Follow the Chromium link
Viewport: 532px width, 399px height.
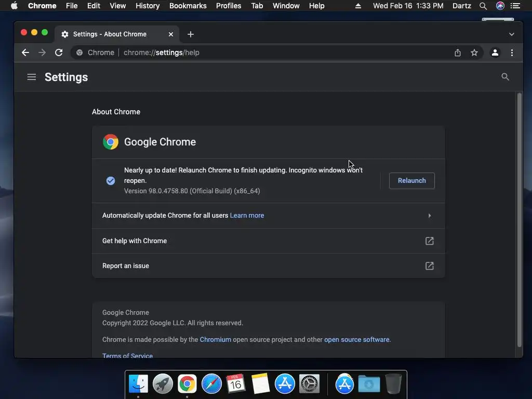(216, 339)
